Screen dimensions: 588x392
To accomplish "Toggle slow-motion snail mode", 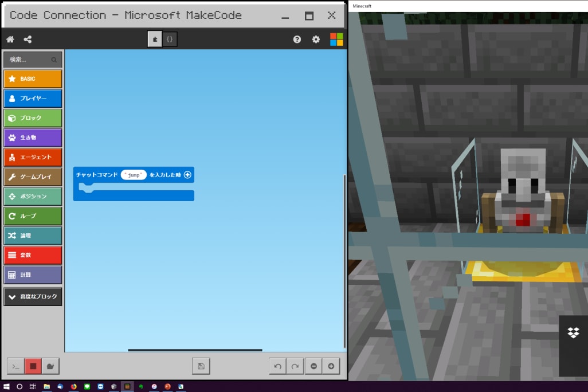I will 50,366.
